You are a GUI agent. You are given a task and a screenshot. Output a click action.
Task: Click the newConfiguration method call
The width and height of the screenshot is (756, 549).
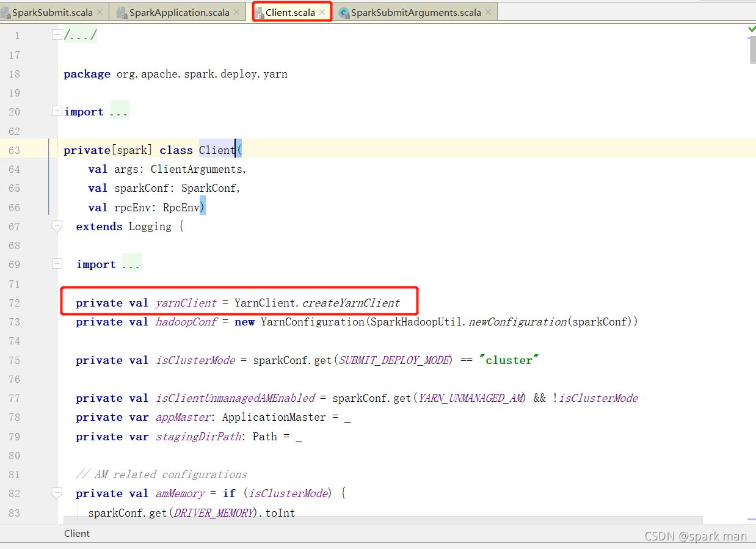pos(517,322)
